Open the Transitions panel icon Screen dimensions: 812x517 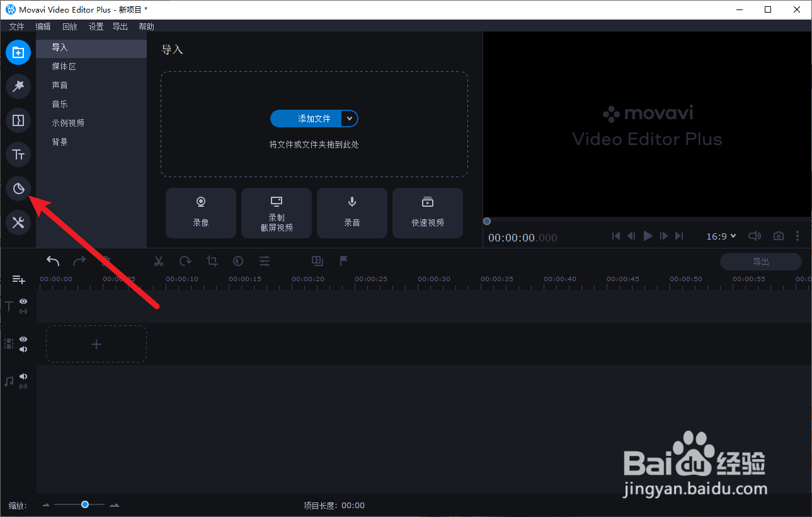point(18,120)
